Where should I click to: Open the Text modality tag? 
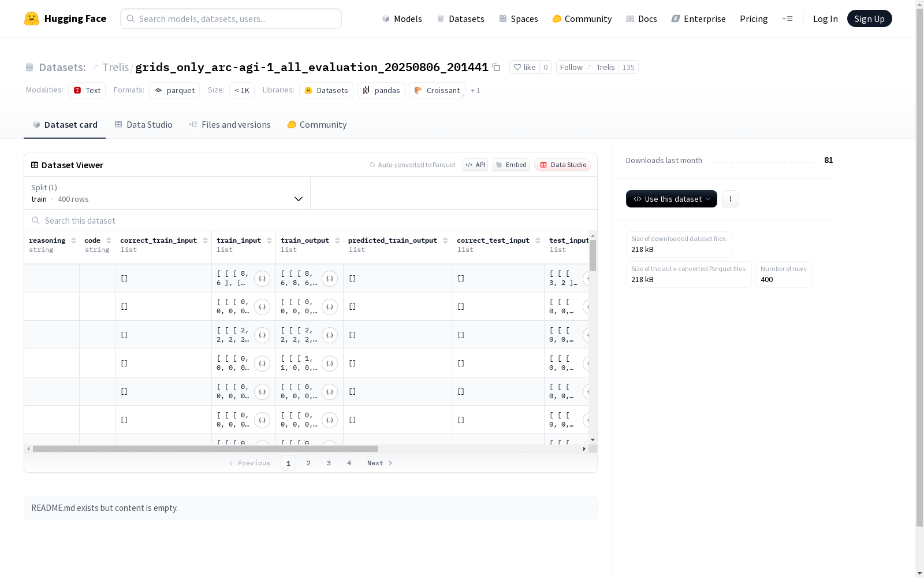coord(87,90)
